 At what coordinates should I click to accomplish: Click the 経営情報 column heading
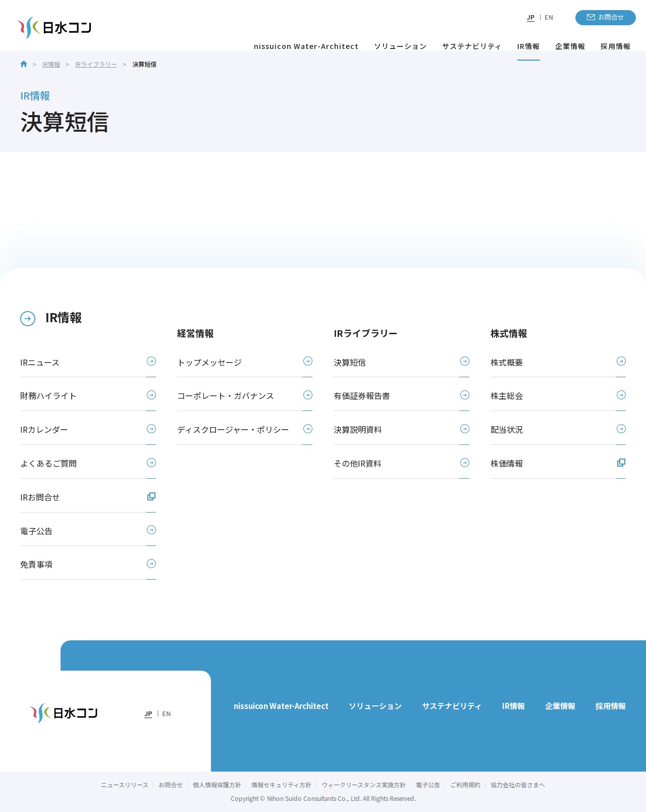[195, 334]
